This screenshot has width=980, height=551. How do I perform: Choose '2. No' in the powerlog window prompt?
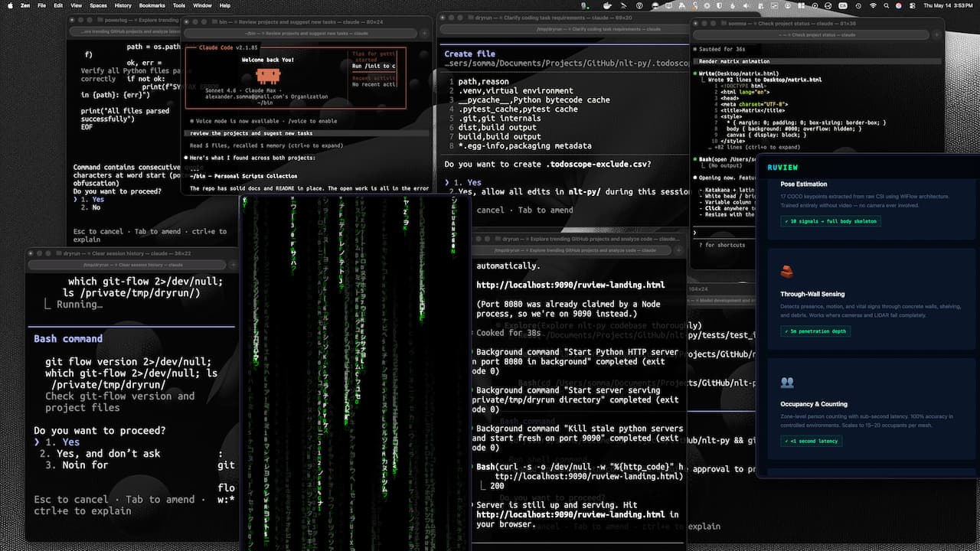point(90,207)
